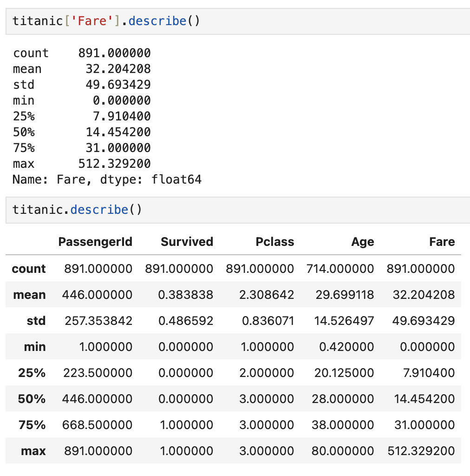
Task: Click the std row label in table
Action: coord(36,321)
